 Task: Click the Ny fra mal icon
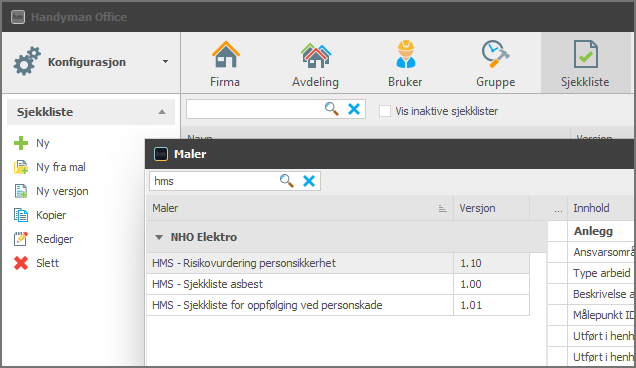(21, 167)
